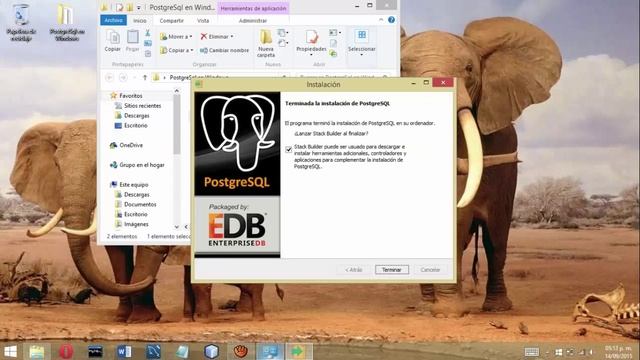Click the navigation pane scroll-up arrow
Image resolution: width=640 pixels, height=360 pixels.
177,91
